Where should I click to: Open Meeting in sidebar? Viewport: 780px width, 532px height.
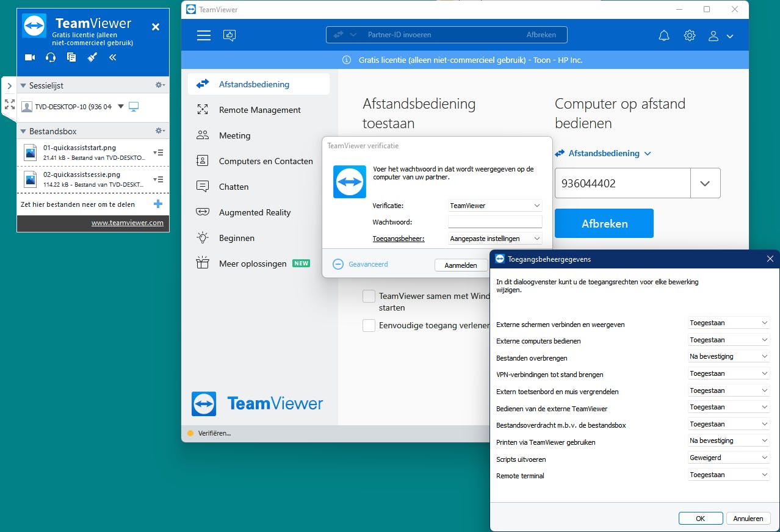click(x=259, y=135)
